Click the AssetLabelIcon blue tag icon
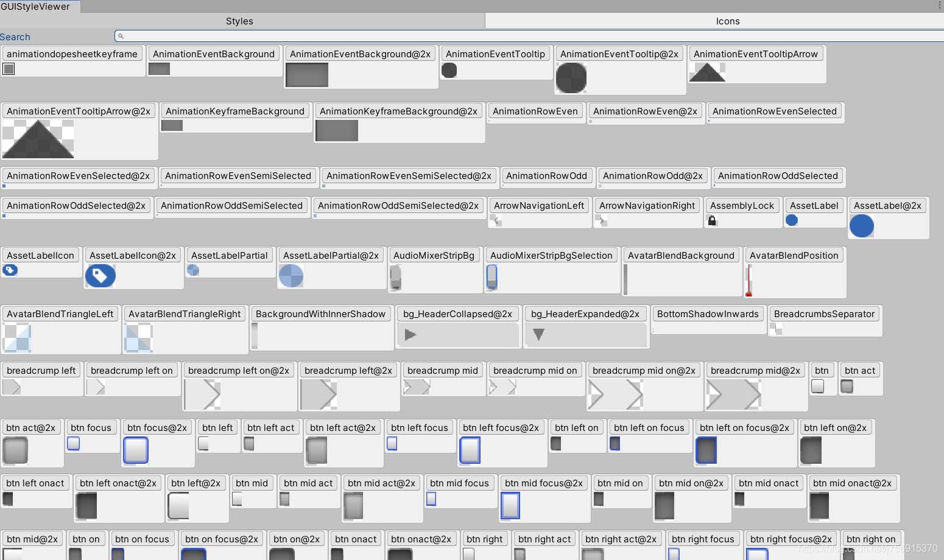Viewport: 944px width, 560px height. 10,270
